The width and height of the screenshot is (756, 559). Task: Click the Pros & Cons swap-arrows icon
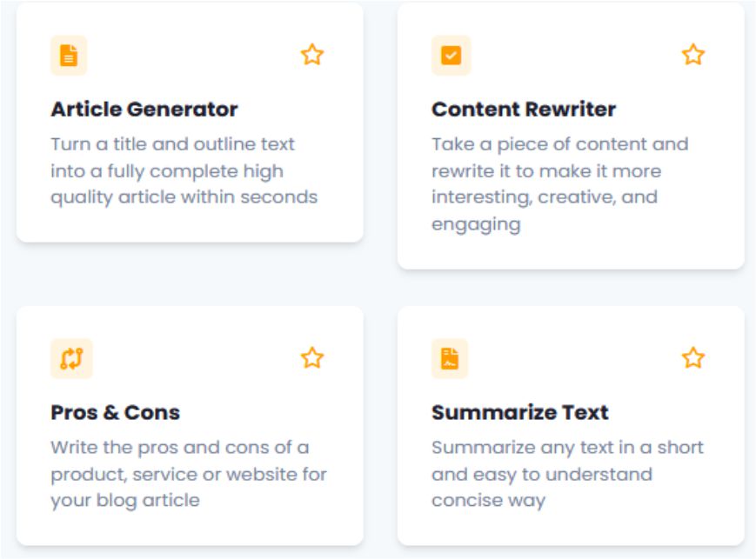[x=70, y=358]
